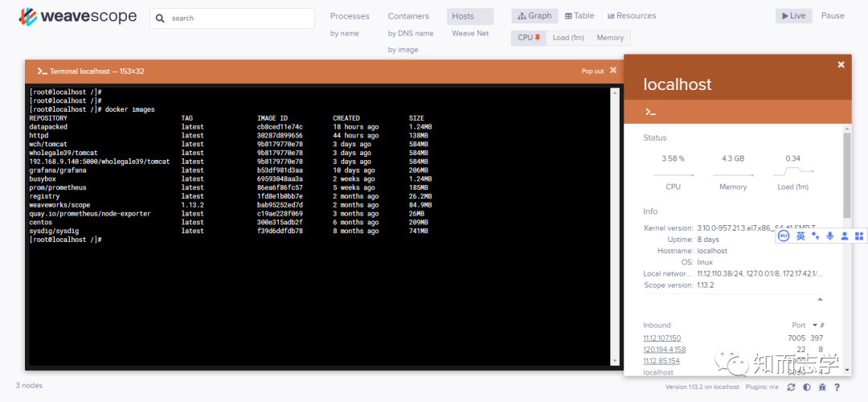Select the CPU metric
Image resolution: width=868 pixels, height=402 pixels.
pos(529,38)
